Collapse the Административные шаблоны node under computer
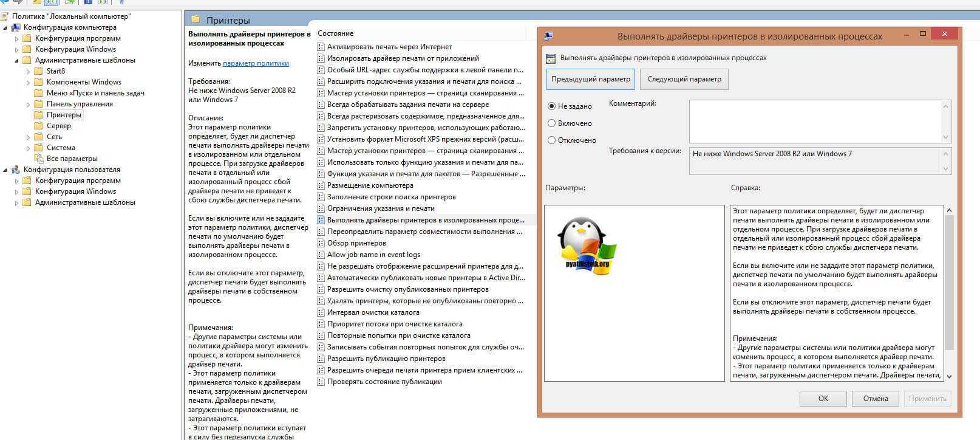980x440 pixels. point(16,61)
